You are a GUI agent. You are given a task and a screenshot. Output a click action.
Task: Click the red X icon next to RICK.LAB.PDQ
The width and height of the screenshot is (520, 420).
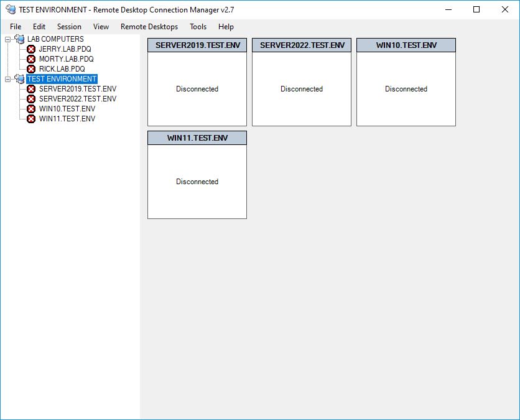click(x=31, y=69)
